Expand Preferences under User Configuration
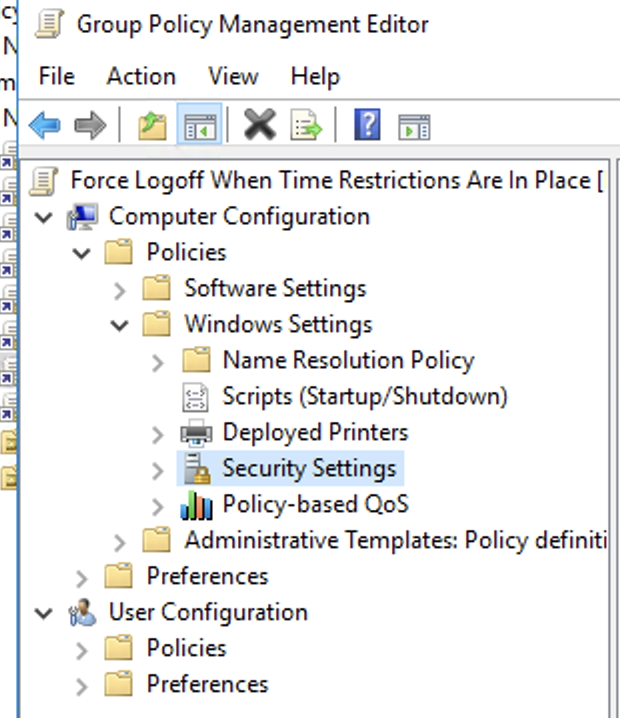The width and height of the screenshot is (620, 718). tap(82, 687)
